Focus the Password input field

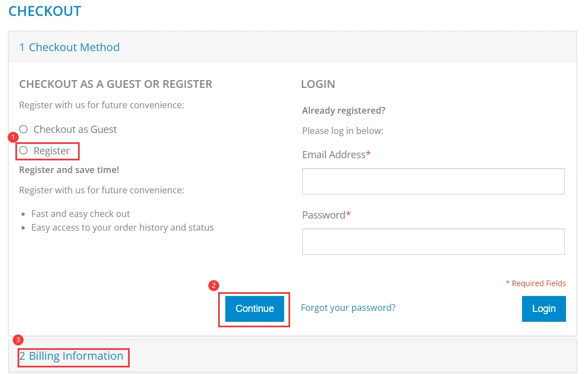433,242
